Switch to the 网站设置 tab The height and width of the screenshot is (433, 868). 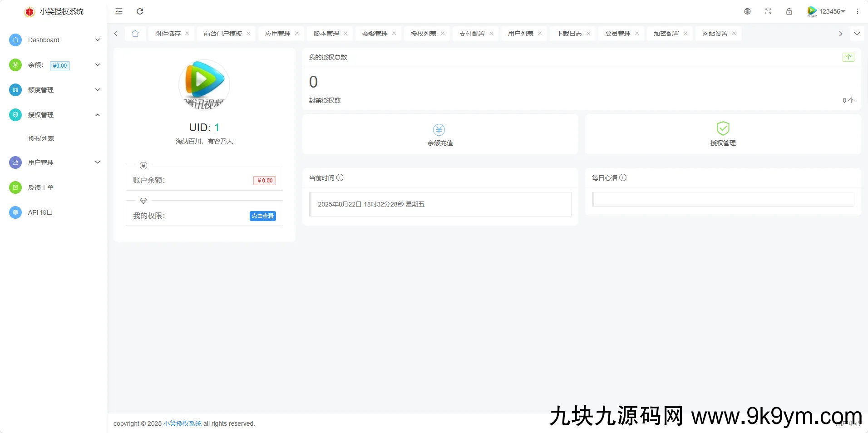pyautogui.click(x=715, y=34)
